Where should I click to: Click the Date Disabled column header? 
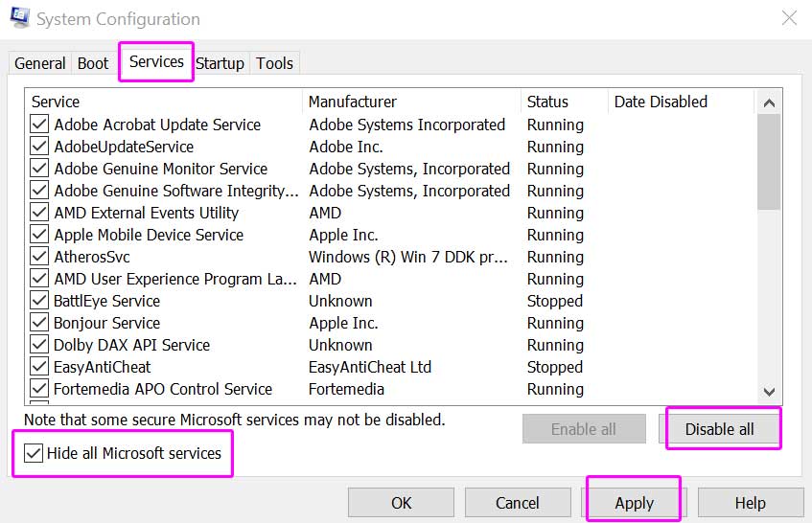[681, 102]
